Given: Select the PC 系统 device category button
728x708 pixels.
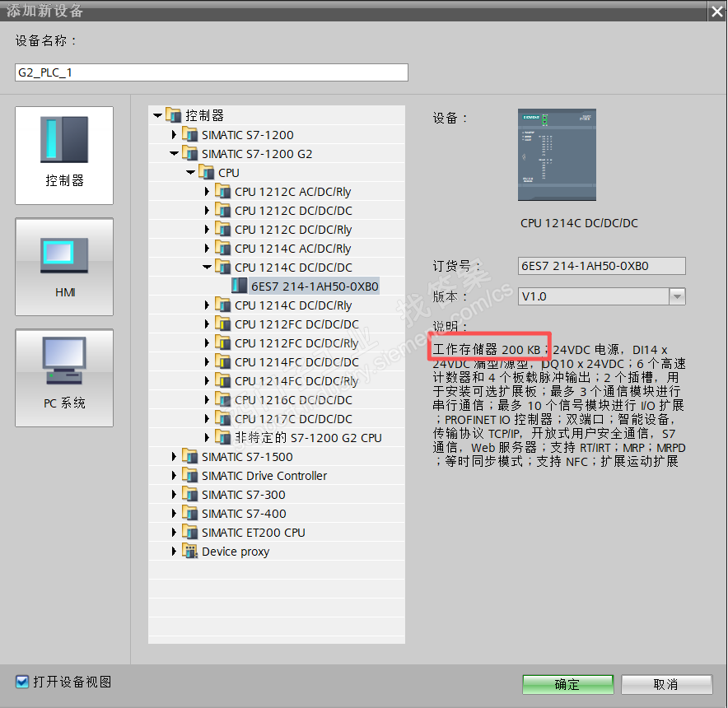Looking at the screenshot, I should coord(64,378).
